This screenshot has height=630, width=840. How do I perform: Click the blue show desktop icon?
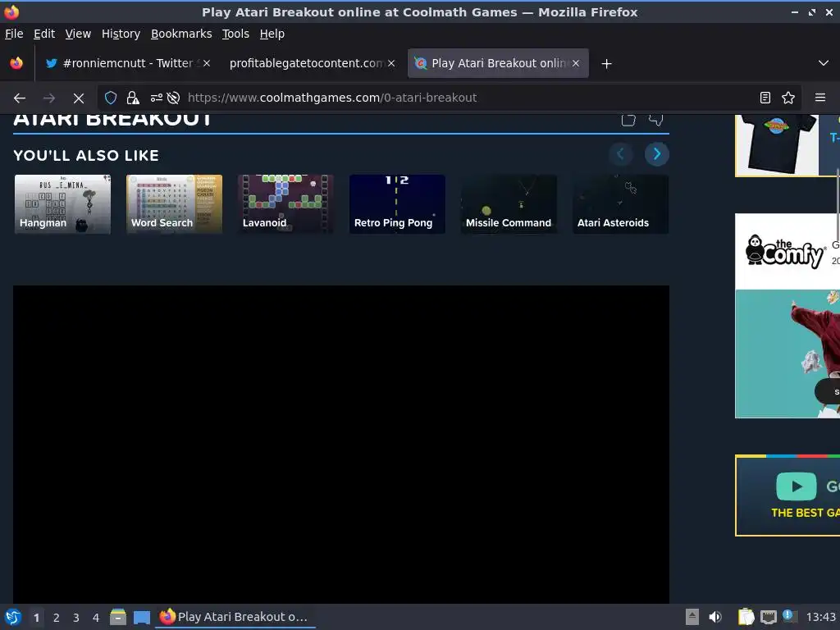142,618
